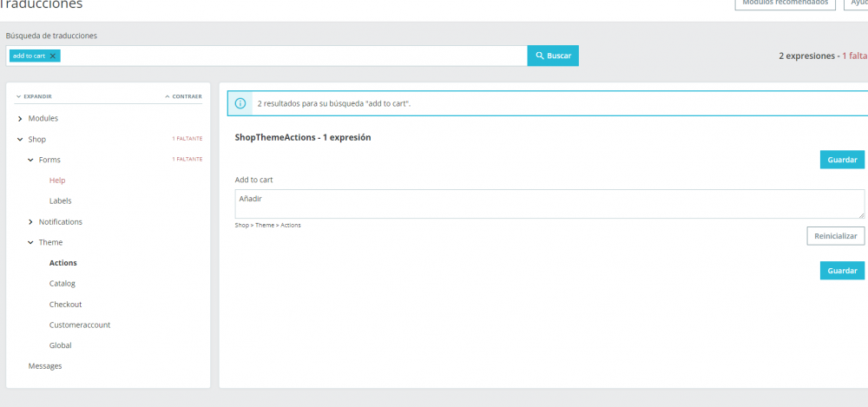Image resolution: width=868 pixels, height=407 pixels.
Task: Click CONTRAER to collapse all nodes
Action: point(184,96)
